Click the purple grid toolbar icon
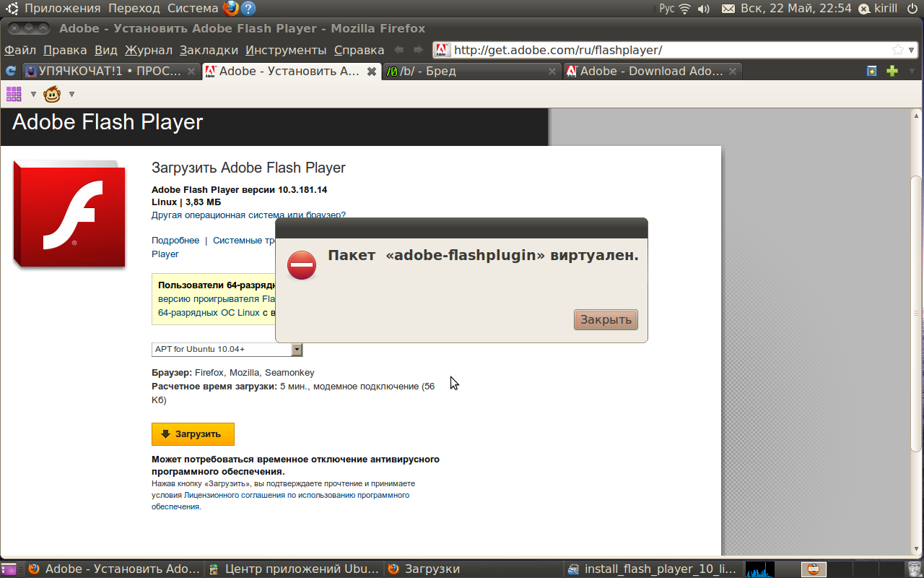 tap(14, 93)
